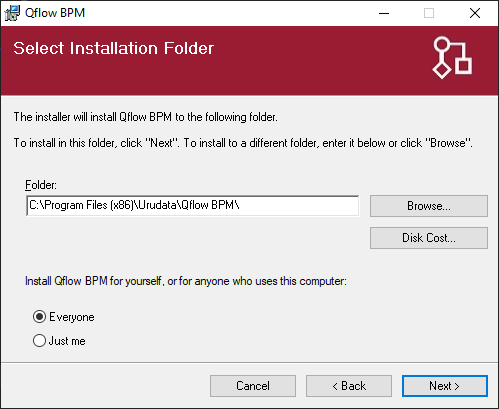Image resolution: width=499 pixels, height=409 pixels.
Task: Click the installer icon in the title bar
Action: pyautogui.click(x=12, y=13)
